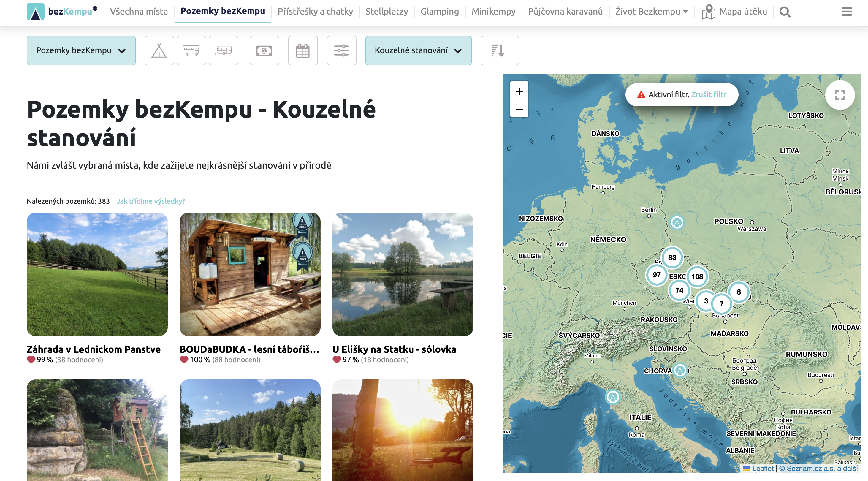Open the sort order button
868x481 pixels.
pyautogui.click(x=500, y=50)
